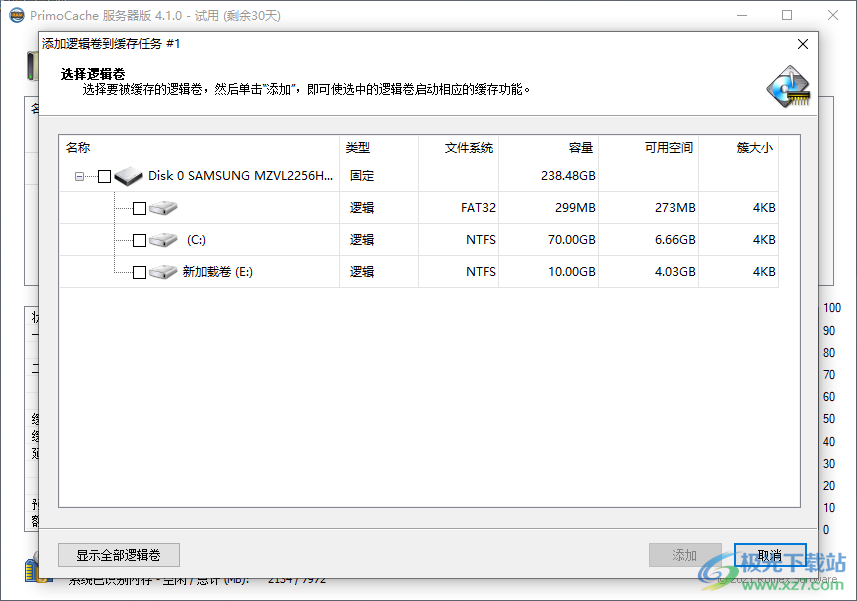Screen dimensions: 857x601
Task: Click the 新加载卷 (E:) drive icon
Action: [163, 272]
